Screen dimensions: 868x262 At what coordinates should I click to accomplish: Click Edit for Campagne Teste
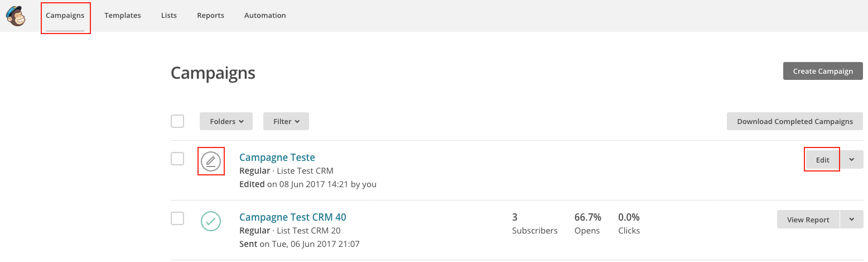tap(822, 160)
